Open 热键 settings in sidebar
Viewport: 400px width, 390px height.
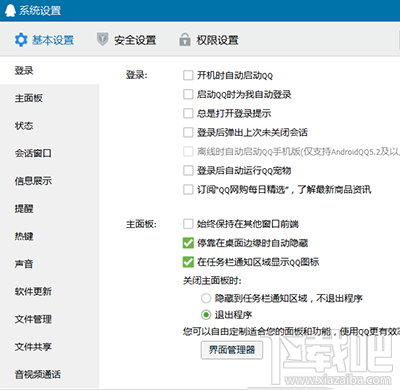[x=50, y=236]
